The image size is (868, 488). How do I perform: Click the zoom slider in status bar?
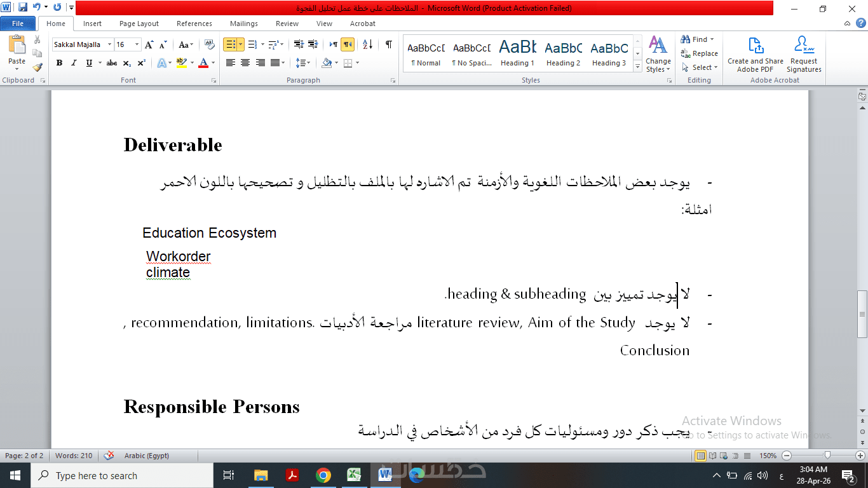(x=827, y=456)
